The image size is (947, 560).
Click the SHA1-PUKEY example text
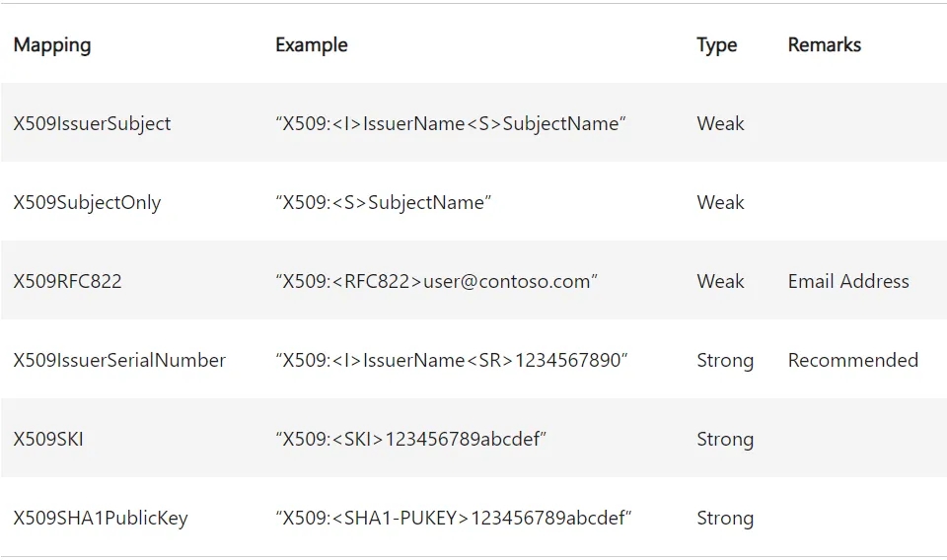453,518
